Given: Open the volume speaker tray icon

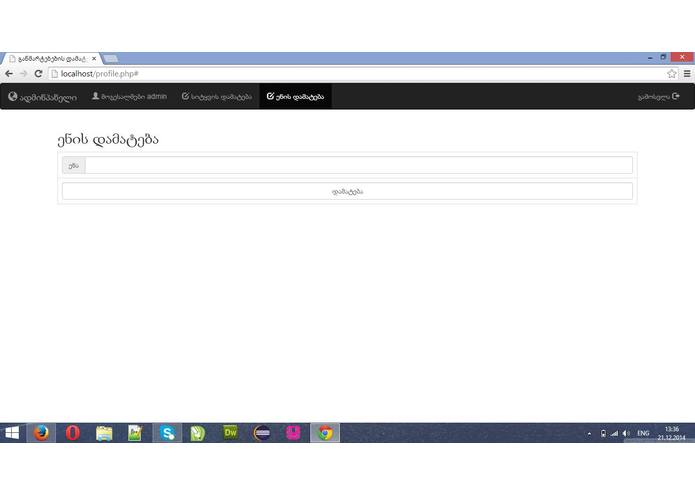Looking at the screenshot, I should [x=626, y=433].
